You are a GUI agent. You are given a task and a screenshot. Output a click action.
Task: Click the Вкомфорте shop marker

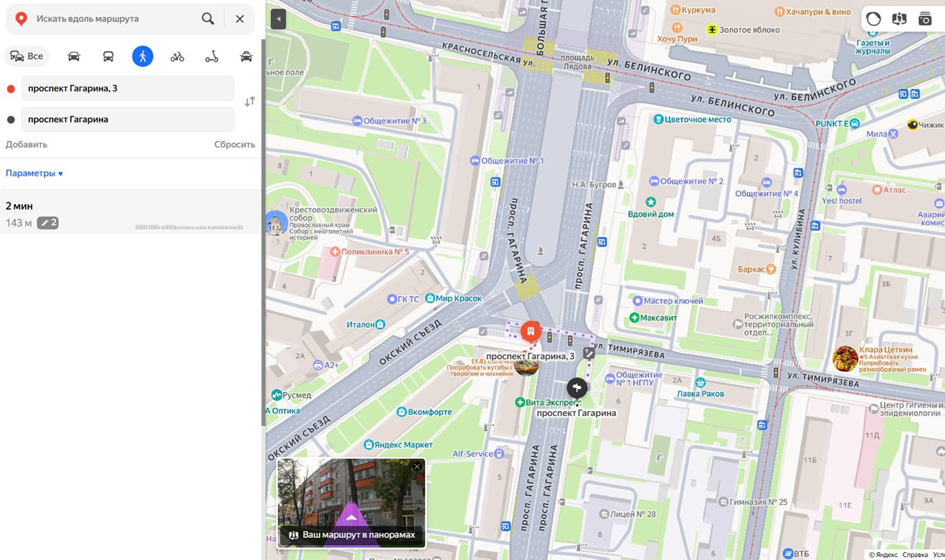point(402,411)
